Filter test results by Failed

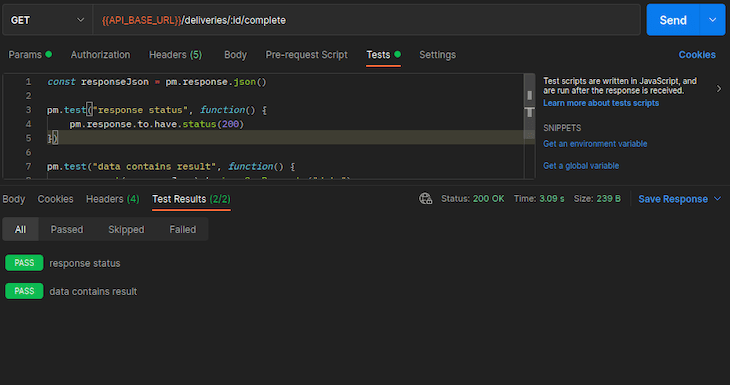(182, 230)
